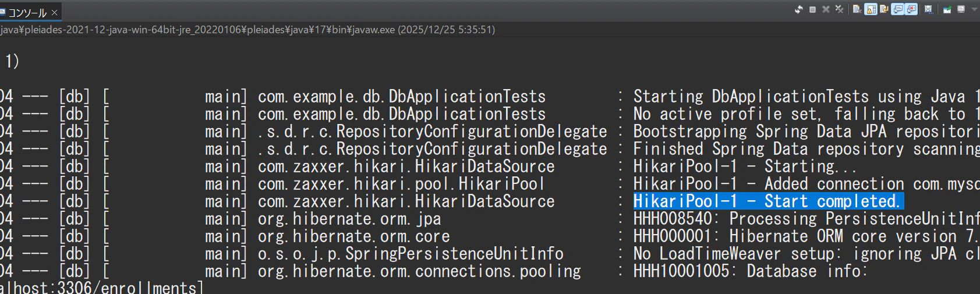Click logger "org.hibernate.orm.core"

354,236
